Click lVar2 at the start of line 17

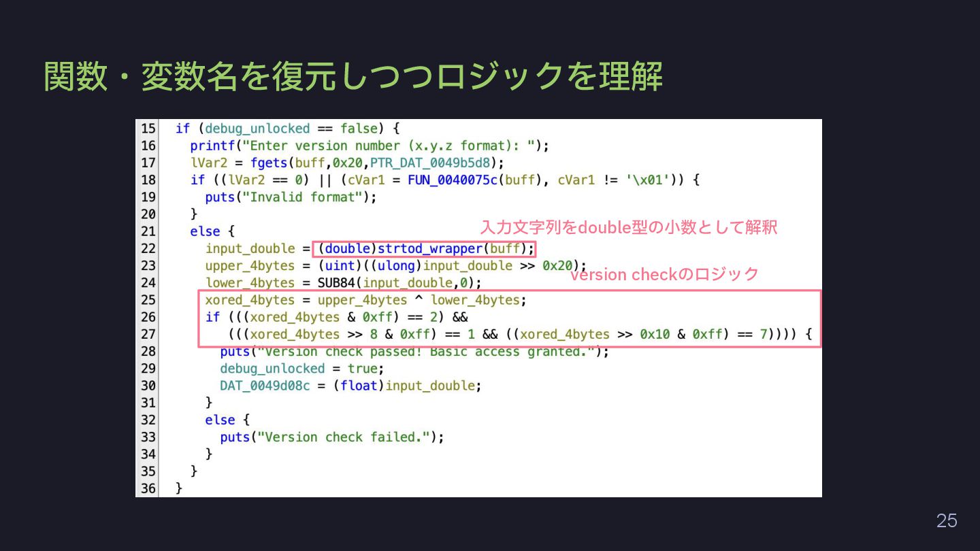pos(209,163)
